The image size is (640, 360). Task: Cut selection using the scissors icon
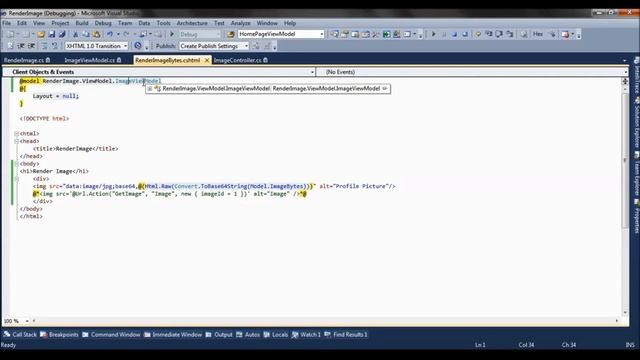point(76,34)
